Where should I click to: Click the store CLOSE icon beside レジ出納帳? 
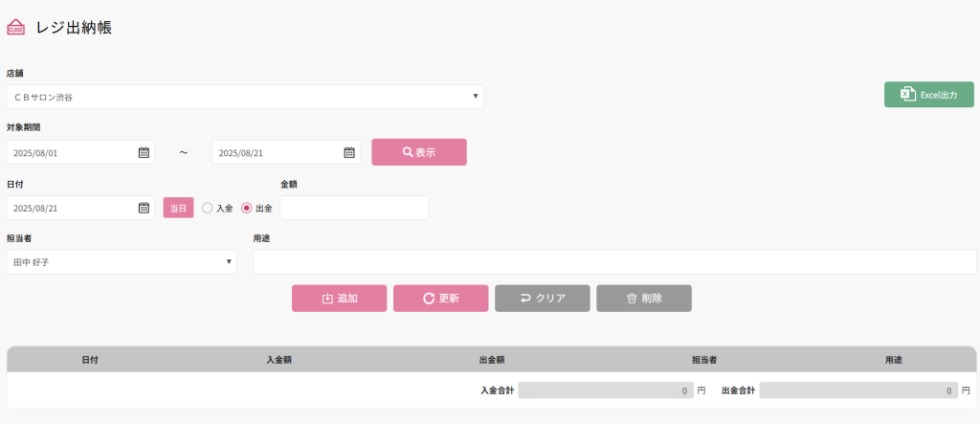pyautogui.click(x=16, y=28)
